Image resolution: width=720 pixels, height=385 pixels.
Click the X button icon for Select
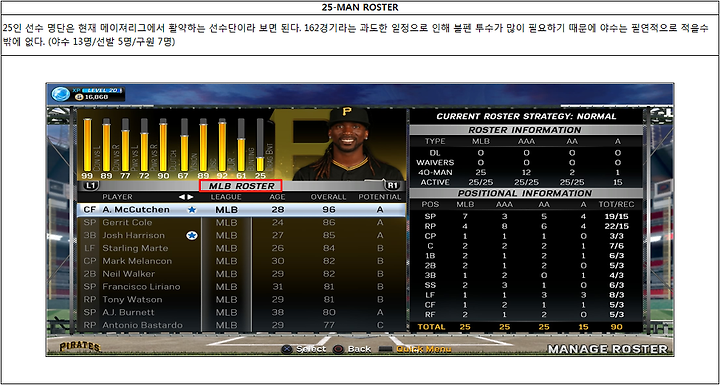point(287,349)
